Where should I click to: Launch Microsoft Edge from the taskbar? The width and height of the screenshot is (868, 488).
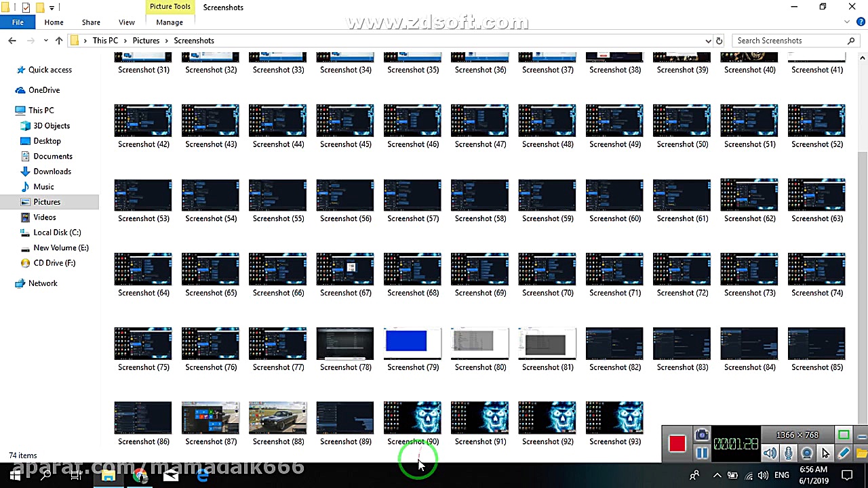pyautogui.click(x=202, y=475)
